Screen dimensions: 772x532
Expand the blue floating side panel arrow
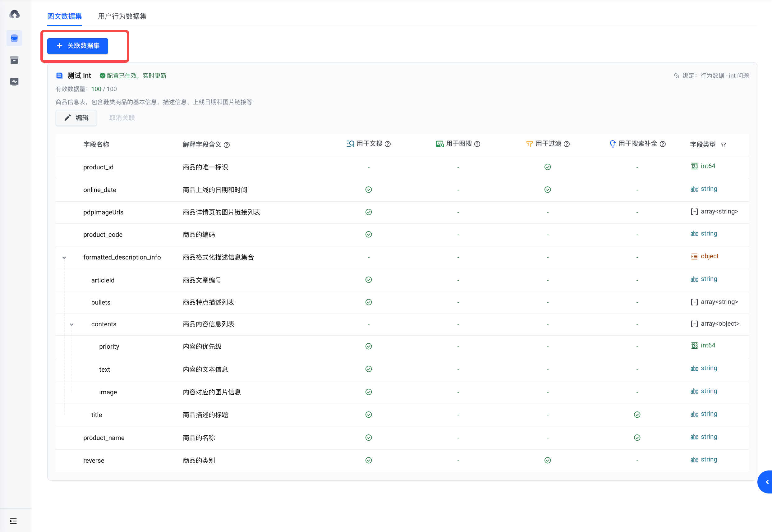[767, 482]
